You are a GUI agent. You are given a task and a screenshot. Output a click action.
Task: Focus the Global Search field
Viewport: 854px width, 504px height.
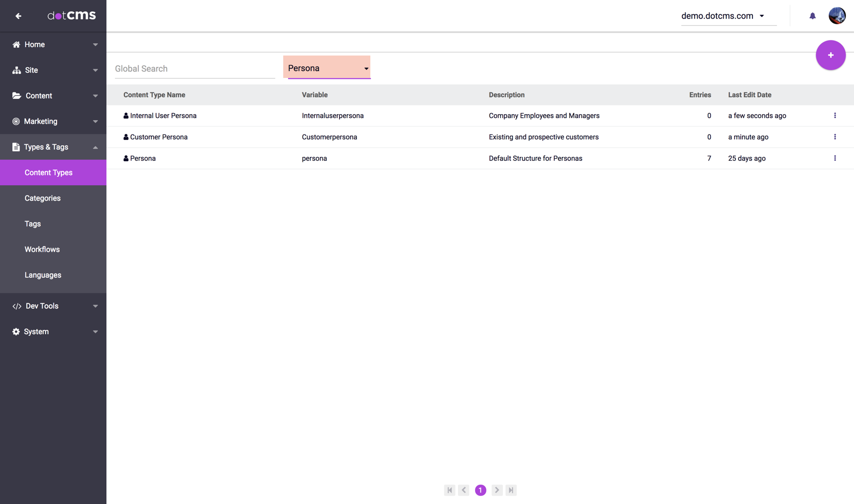pos(195,69)
